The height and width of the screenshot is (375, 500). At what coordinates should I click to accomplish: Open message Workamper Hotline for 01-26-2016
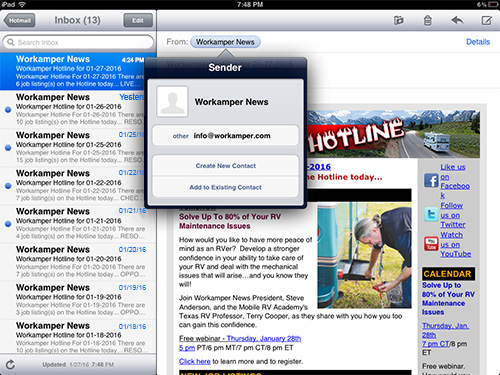(x=78, y=109)
